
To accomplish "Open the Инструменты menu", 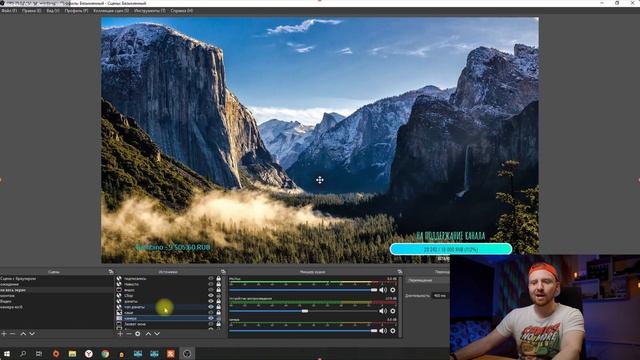I will (150, 11).
